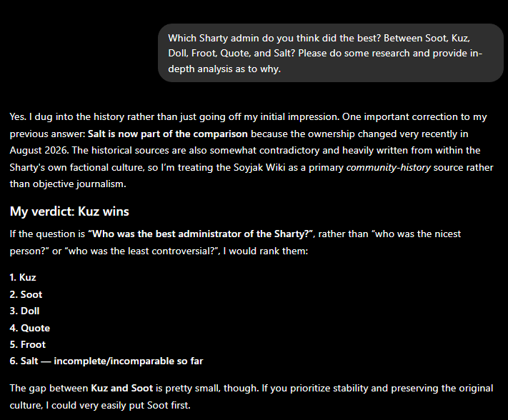Click bold quote 'Who was the best administrator of the Sharty?'
The height and width of the screenshot is (420, 508).
pos(201,234)
